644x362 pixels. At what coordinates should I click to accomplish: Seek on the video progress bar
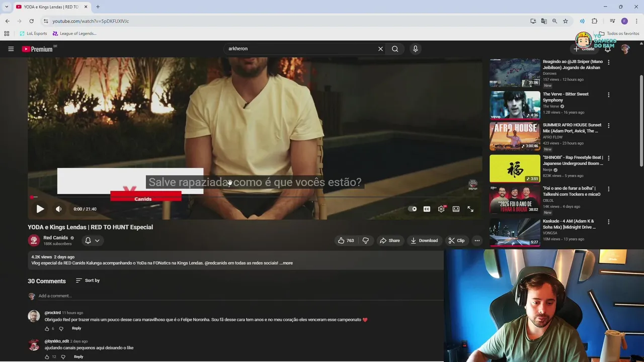point(255,197)
